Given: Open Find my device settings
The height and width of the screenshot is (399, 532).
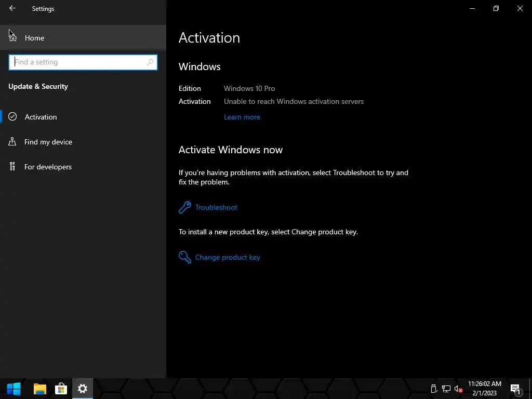Looking at the screenshot, I should [83, 142].
